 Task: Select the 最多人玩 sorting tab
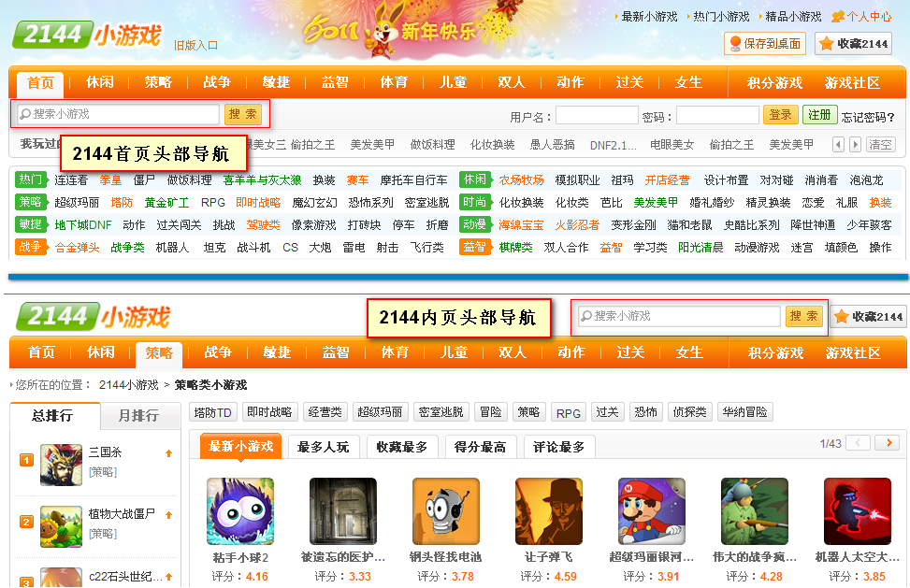[x=323, y=447]
